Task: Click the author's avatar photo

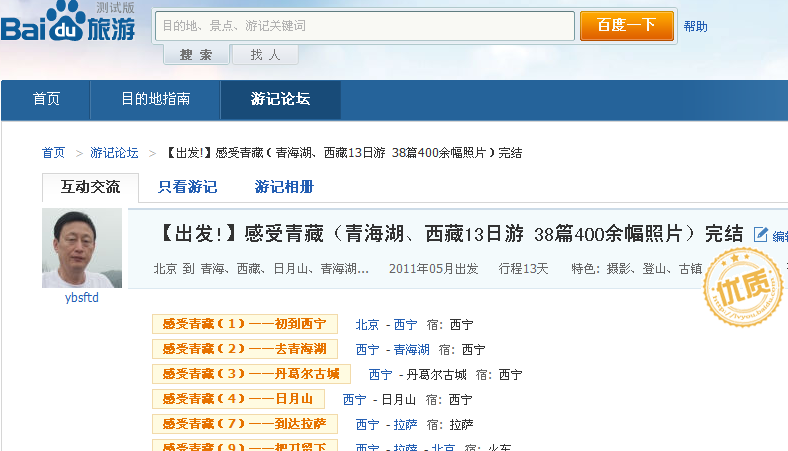Action: click(82, 248)
